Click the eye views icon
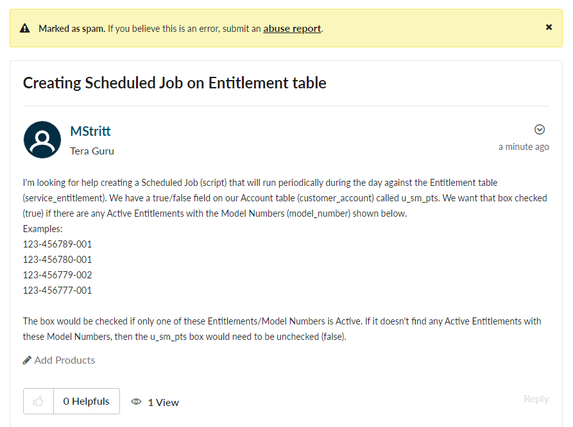 pyautogui.click(x=136, y=401)
